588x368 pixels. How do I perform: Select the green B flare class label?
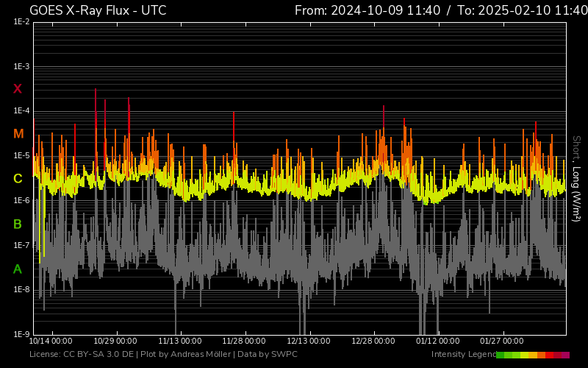[18, 224]
